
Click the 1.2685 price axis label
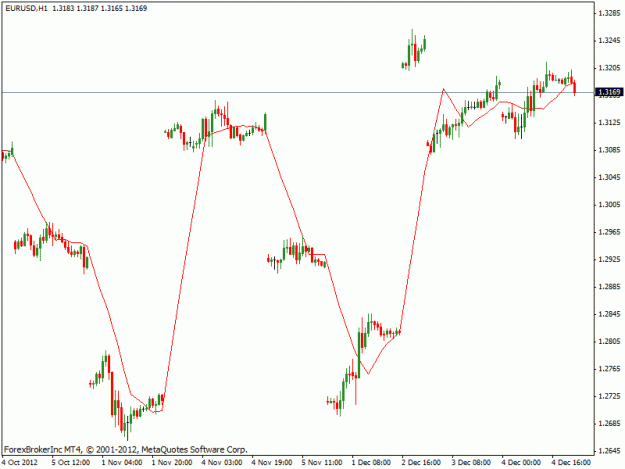[x=609, y=424]
